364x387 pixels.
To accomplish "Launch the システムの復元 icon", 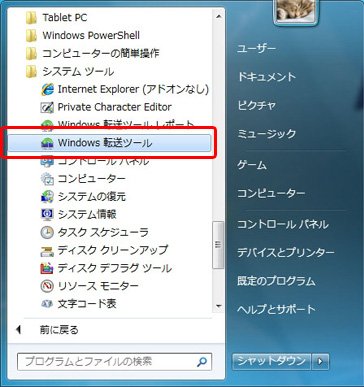I will (x=47, y=197).
